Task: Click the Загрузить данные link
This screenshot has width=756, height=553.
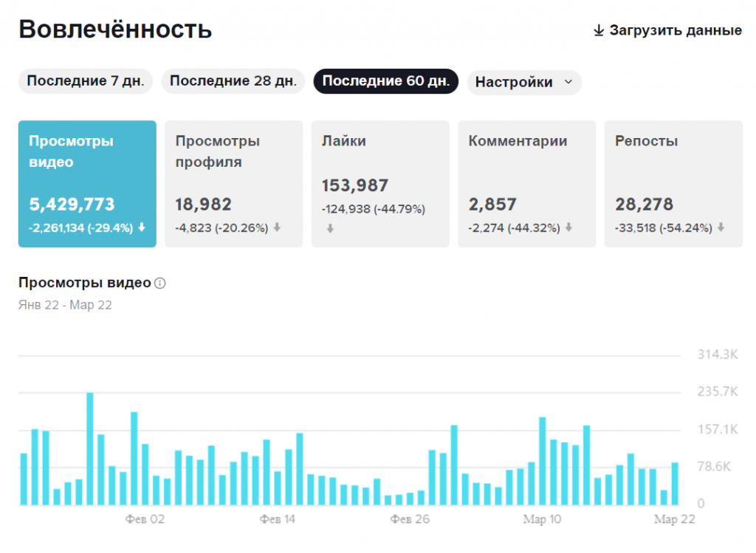Action: (x=675, y=30)
